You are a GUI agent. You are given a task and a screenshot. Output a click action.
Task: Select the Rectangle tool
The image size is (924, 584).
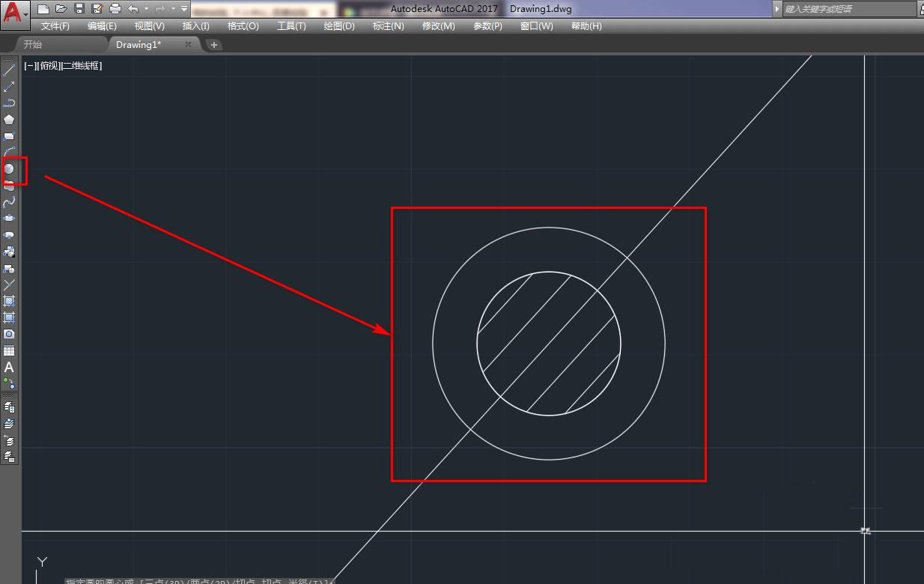coord(9,136)
